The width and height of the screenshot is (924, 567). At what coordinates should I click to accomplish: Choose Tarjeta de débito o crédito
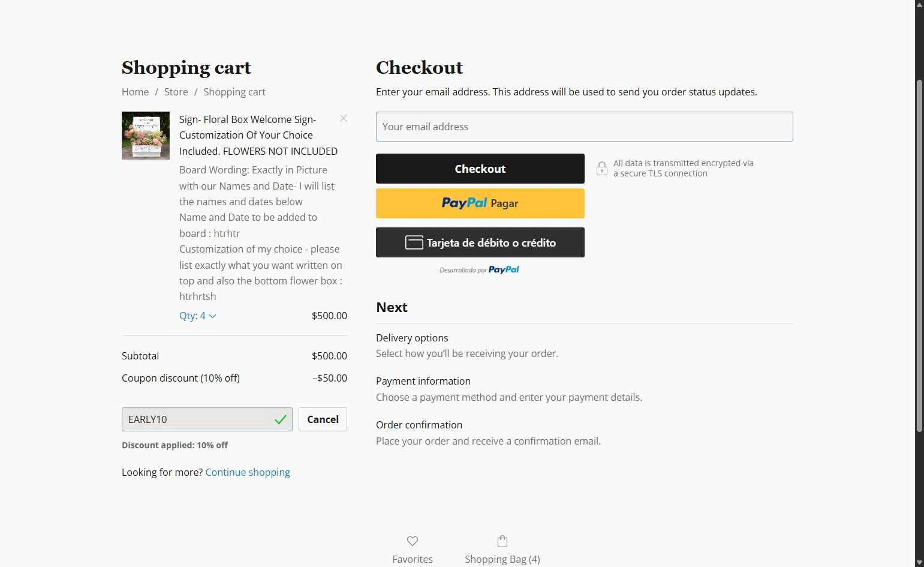click(x=480, y=242)
